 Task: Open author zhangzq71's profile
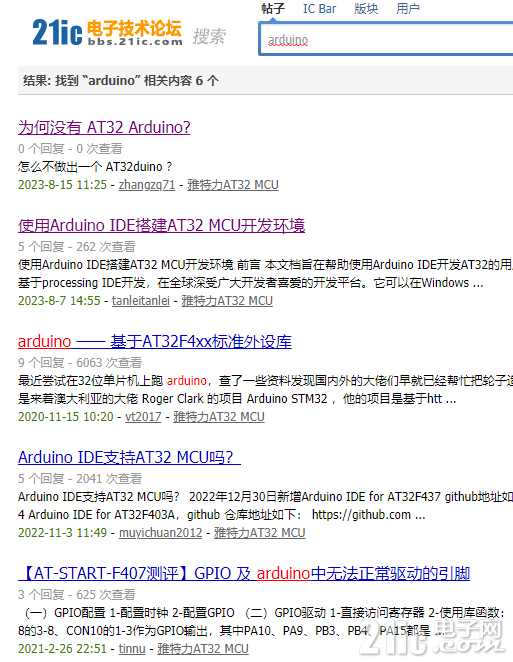(x=147, y=185)
